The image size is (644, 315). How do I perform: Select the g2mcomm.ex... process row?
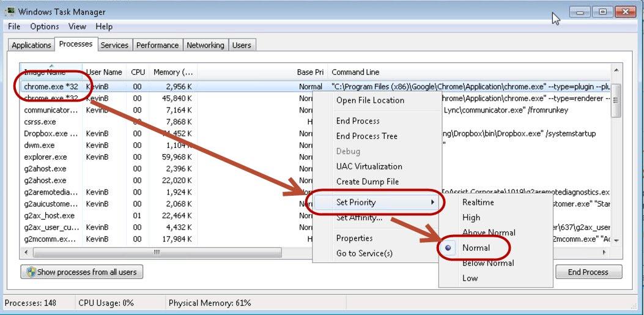click(x=315, y=239)
